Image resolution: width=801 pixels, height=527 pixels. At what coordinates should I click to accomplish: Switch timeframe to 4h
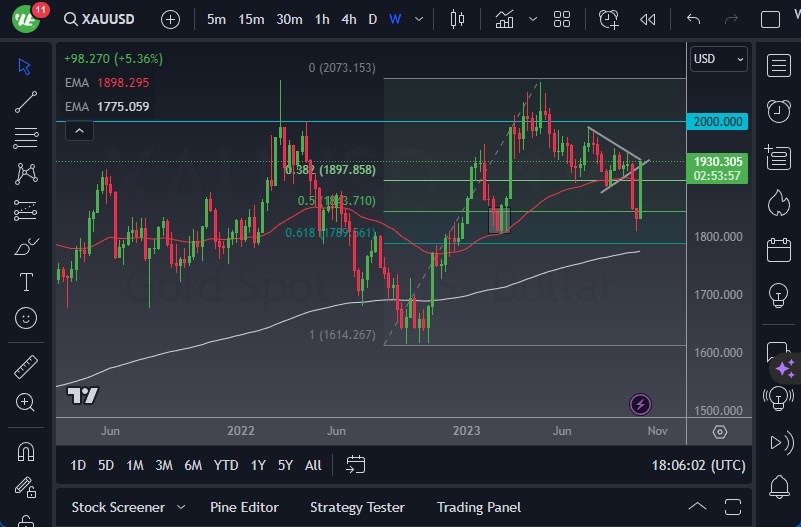point(348,19)
